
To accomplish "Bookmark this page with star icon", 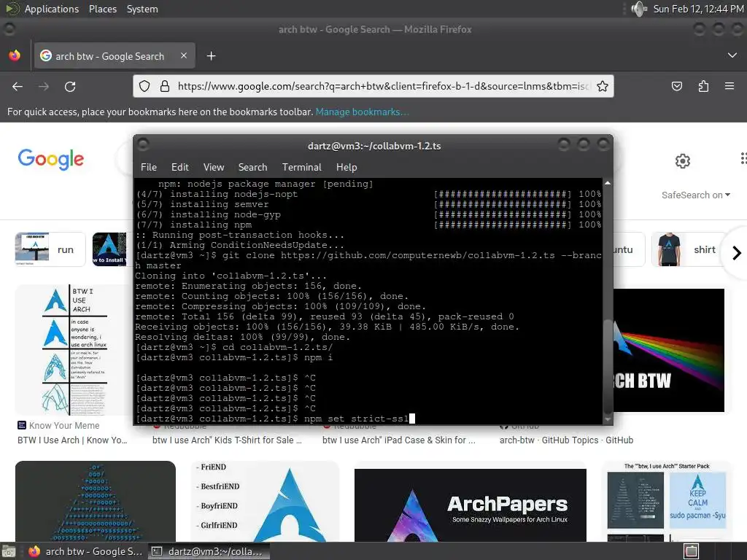I will (602, 86).
